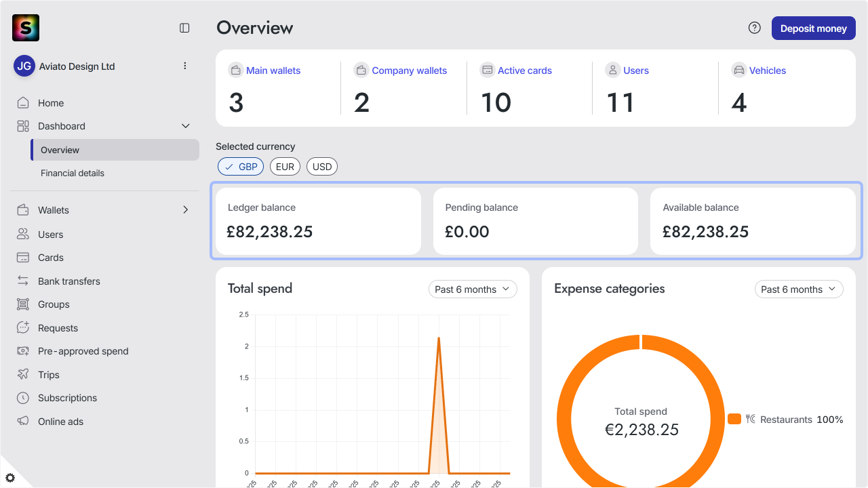Click the Online ads label in sidebar

tap(61, 422)
